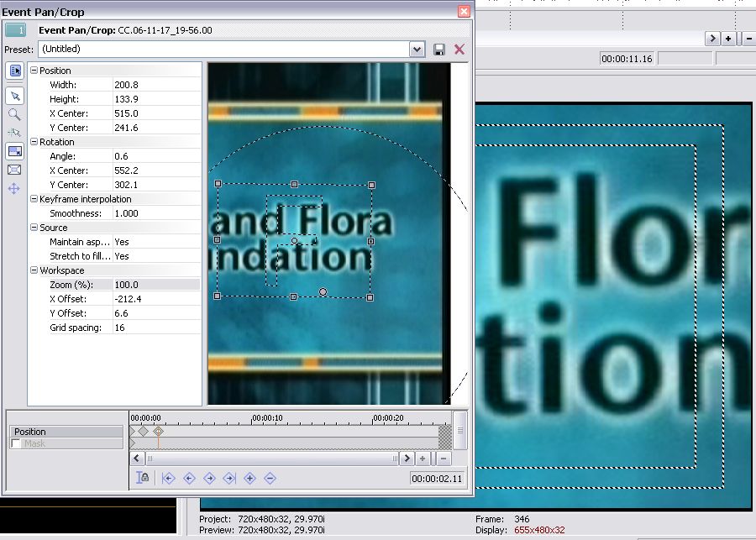Edit the Zoom (%) value 100.0
The height and width of the screenshot is (540, 756).
157,285
